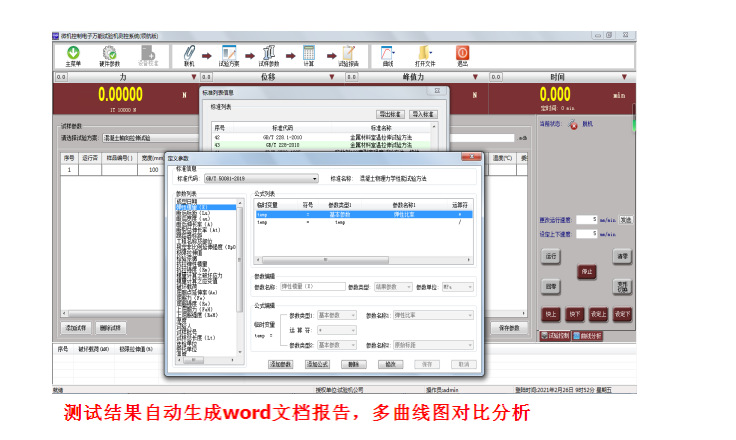Expand the 时间 channel dropdown arrow
736x440 pixels.
624,77
